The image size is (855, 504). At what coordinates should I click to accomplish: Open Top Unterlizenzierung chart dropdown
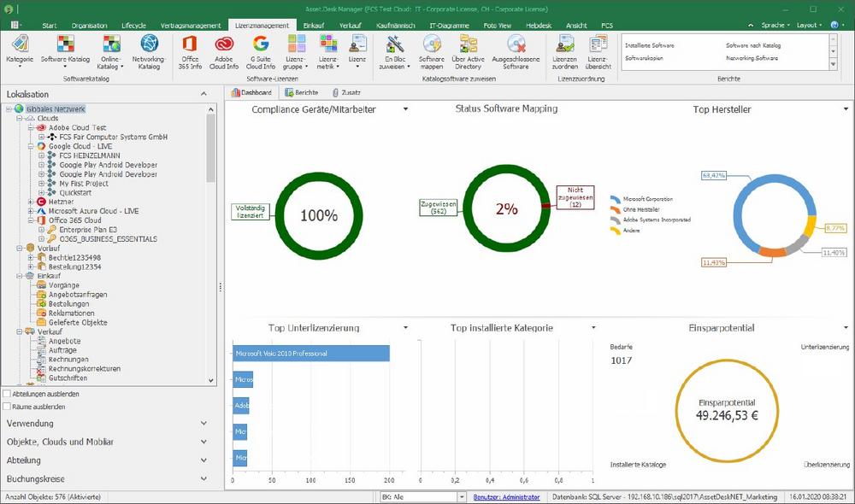405,327
